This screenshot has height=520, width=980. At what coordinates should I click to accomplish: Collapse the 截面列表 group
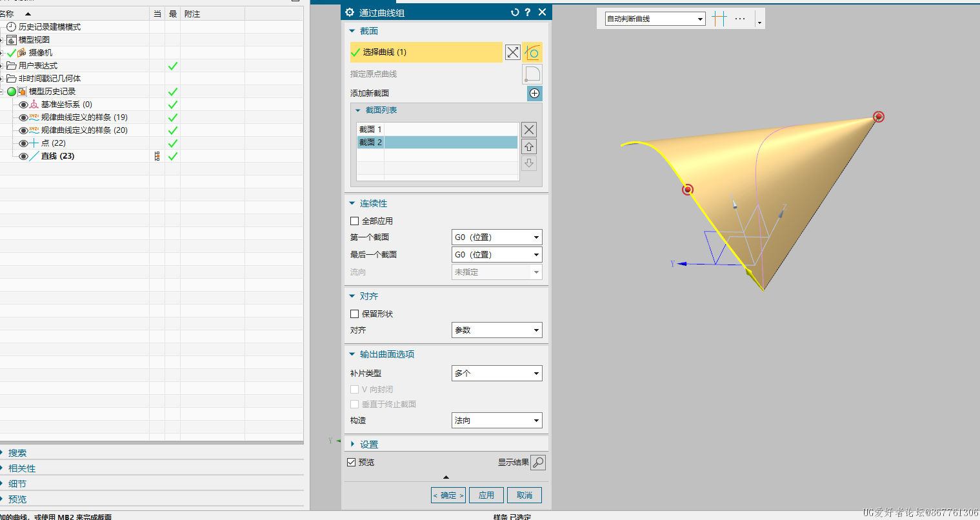[x=358, y=110]
